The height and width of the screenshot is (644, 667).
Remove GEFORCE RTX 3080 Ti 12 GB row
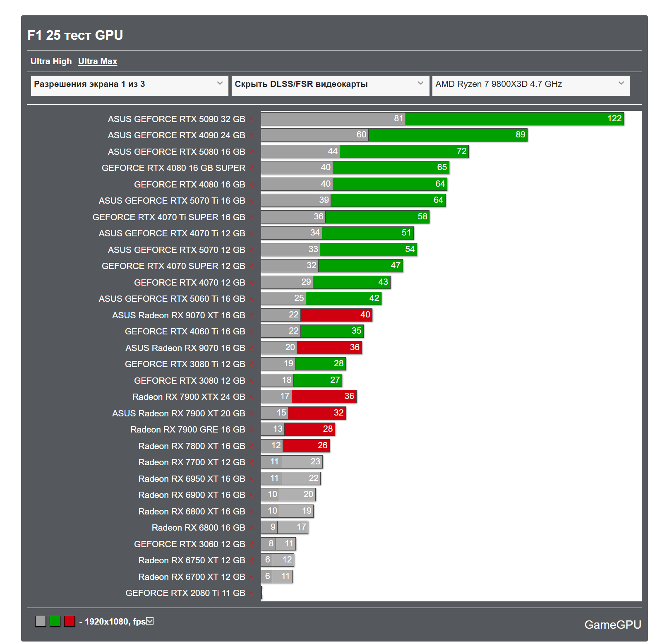click(251, 365)
